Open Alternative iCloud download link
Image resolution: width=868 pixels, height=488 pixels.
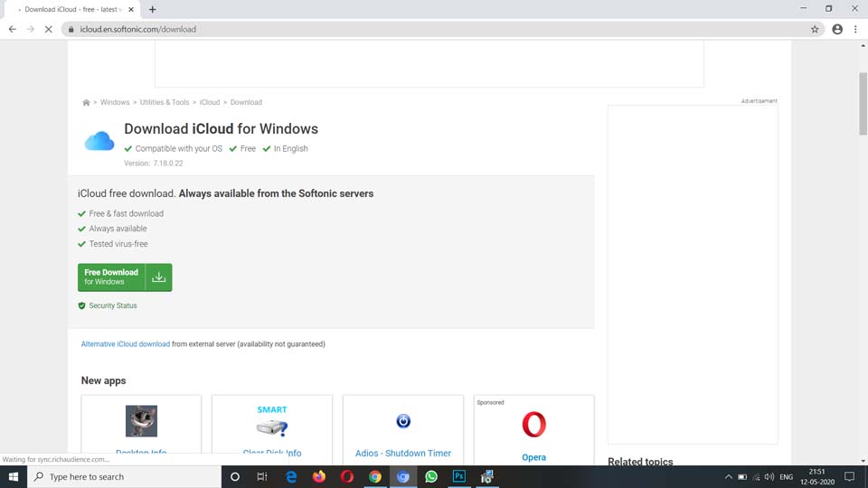click(x=126, y=344)
